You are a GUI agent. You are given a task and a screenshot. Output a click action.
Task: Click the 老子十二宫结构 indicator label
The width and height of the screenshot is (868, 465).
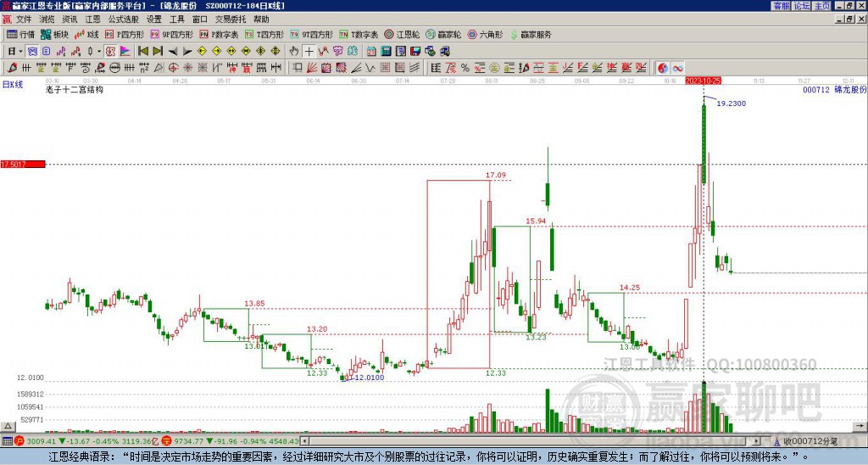[x=75, y=89]
